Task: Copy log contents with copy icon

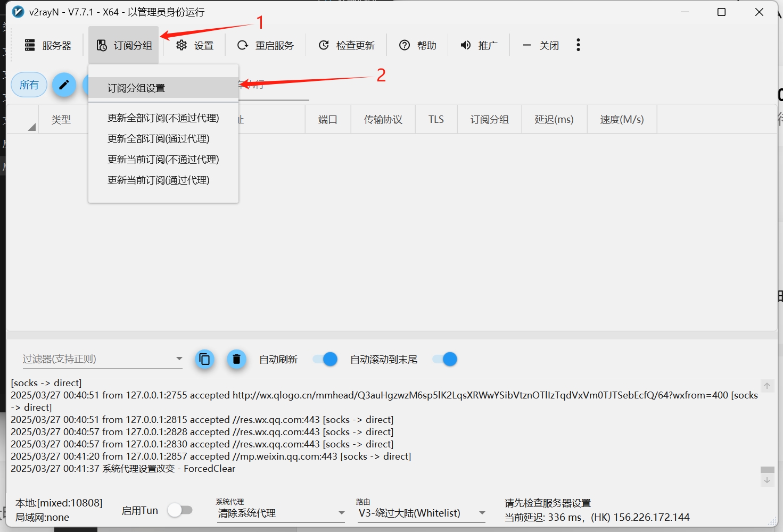Action: [x=204, y=360]
